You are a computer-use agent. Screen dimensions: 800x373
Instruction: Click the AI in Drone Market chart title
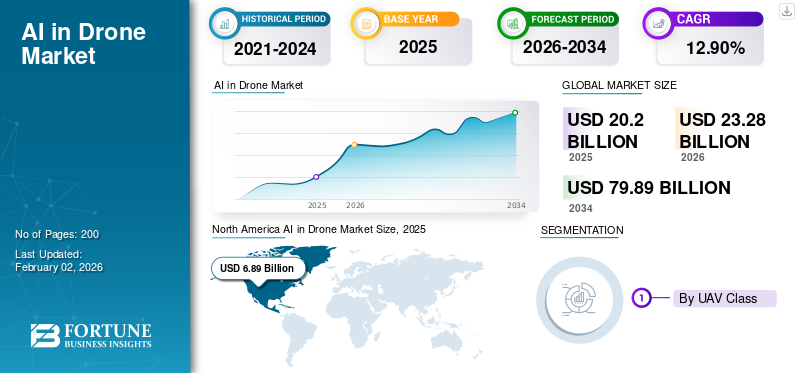click(x=258, y=85)
